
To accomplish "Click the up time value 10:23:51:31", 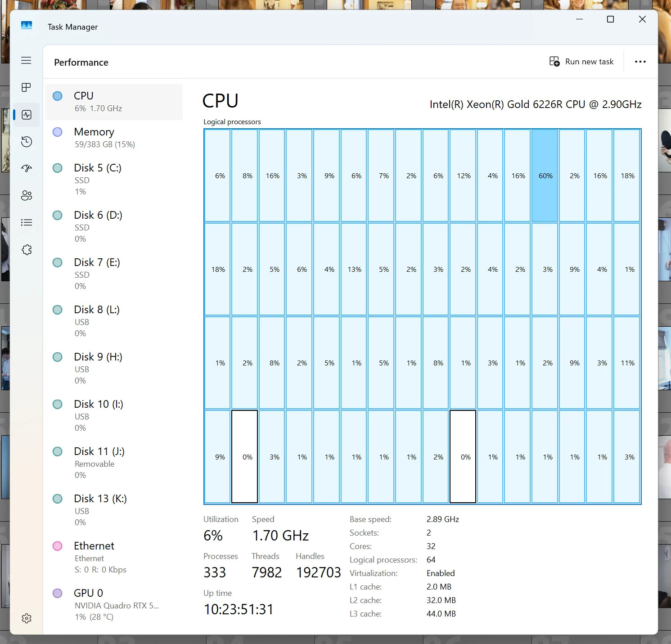I will click(239, 609).
